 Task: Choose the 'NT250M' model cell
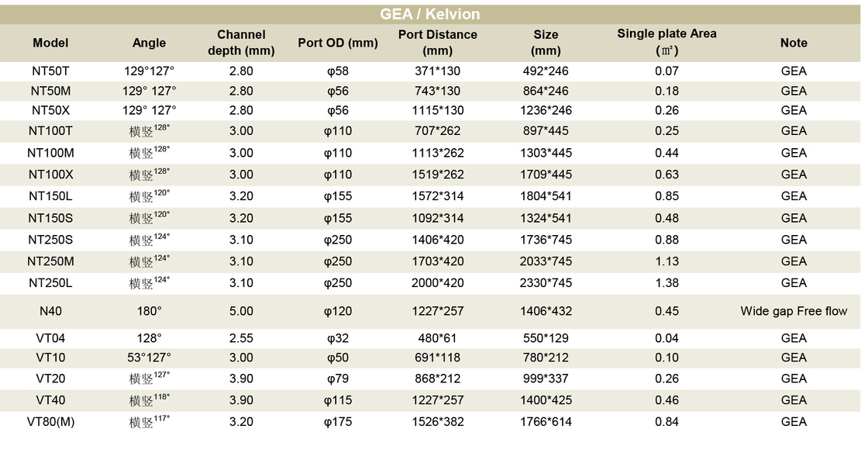tap(50, 261)
